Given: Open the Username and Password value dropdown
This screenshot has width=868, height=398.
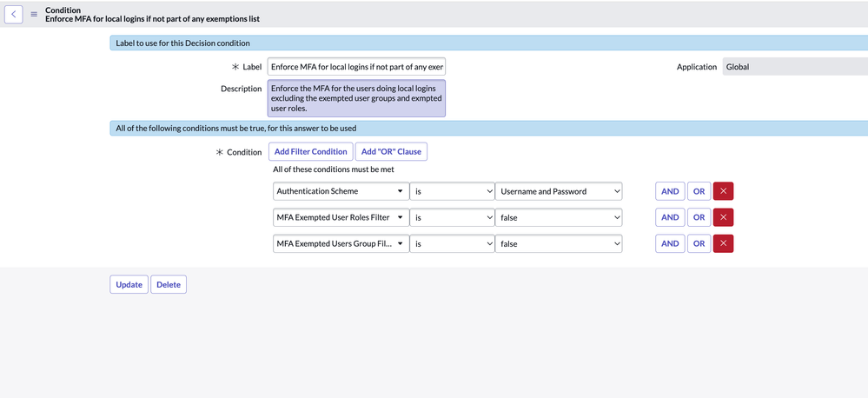Looking at the screenshot, I should click(559, 191).
